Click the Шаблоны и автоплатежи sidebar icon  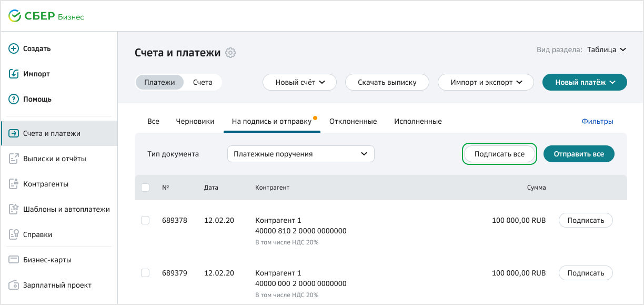pos(14,209)
